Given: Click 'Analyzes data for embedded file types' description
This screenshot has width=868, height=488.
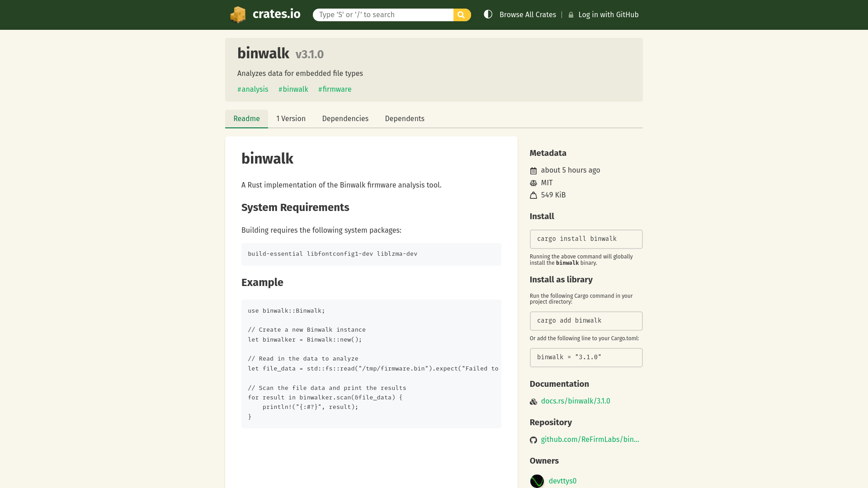Looking at the screenshot, I should pyautogui.click(x=300, y=74).
